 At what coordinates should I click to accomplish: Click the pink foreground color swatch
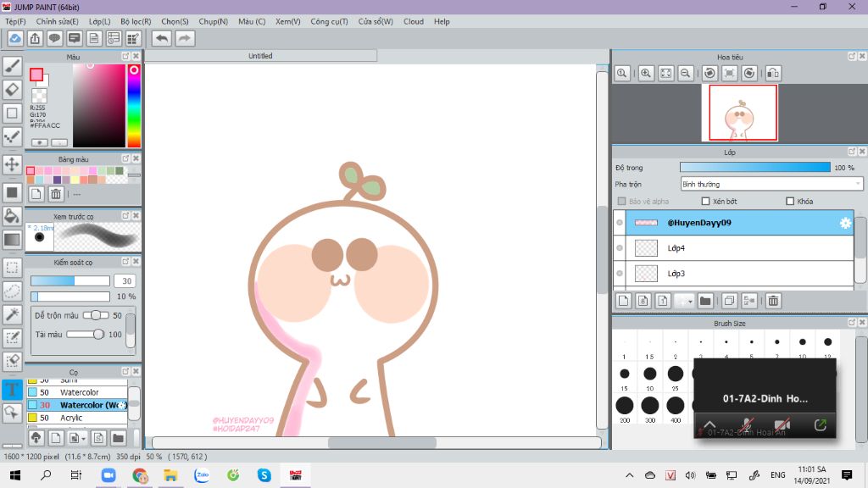tap(36, 75)
